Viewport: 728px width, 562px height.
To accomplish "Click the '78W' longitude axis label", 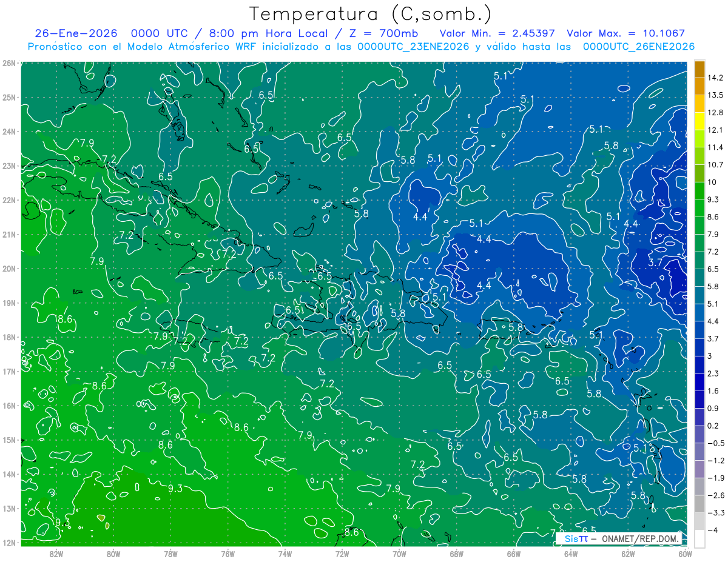I will point(170,554).
